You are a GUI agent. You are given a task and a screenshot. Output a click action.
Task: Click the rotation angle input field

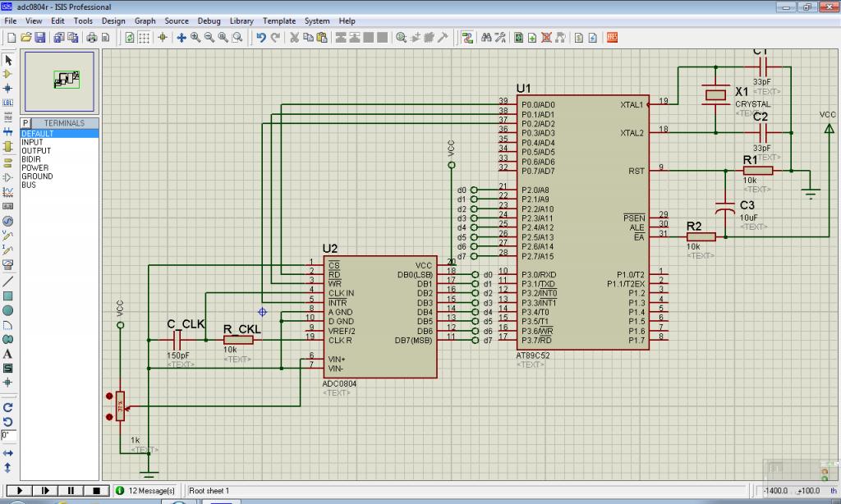click(8, 435)
